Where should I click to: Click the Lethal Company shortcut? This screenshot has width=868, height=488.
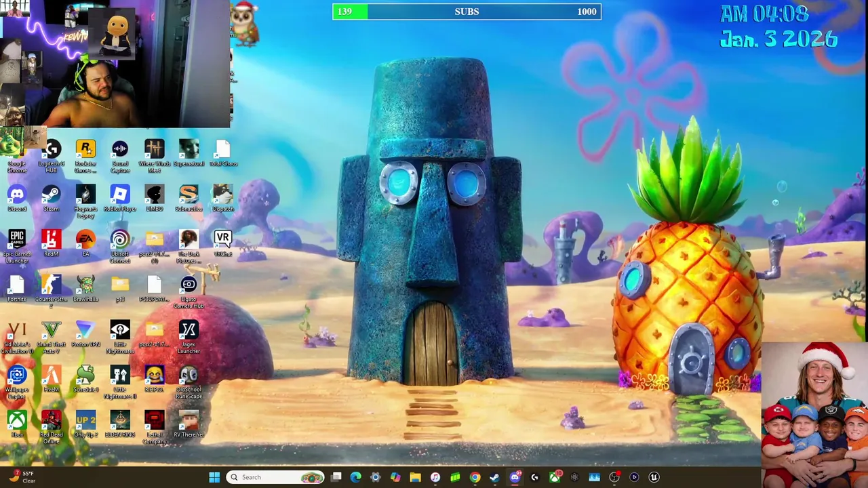tap(154, 428)
